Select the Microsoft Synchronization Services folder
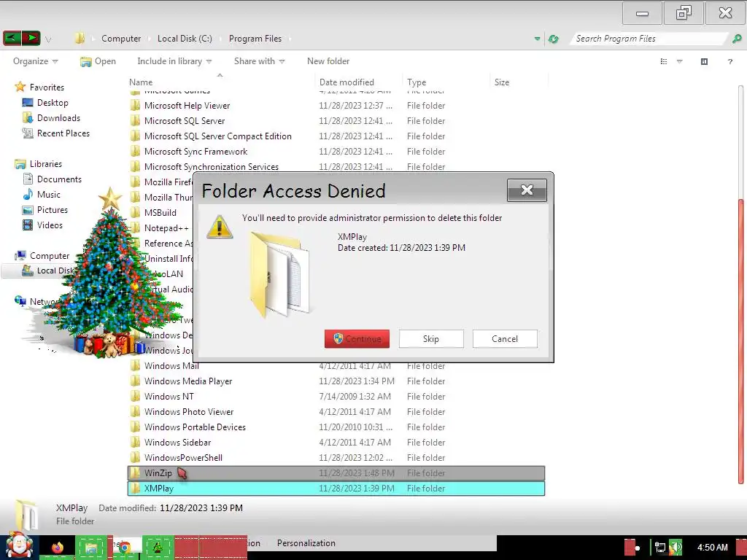 [x=211, y=167]
